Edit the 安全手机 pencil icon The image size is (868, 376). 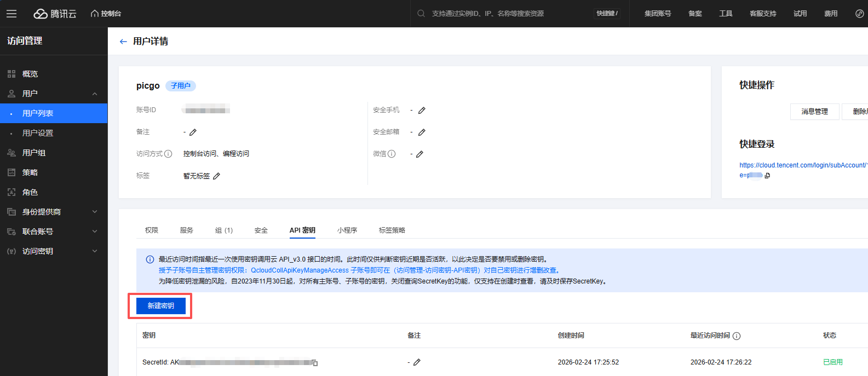click(422, 111)
